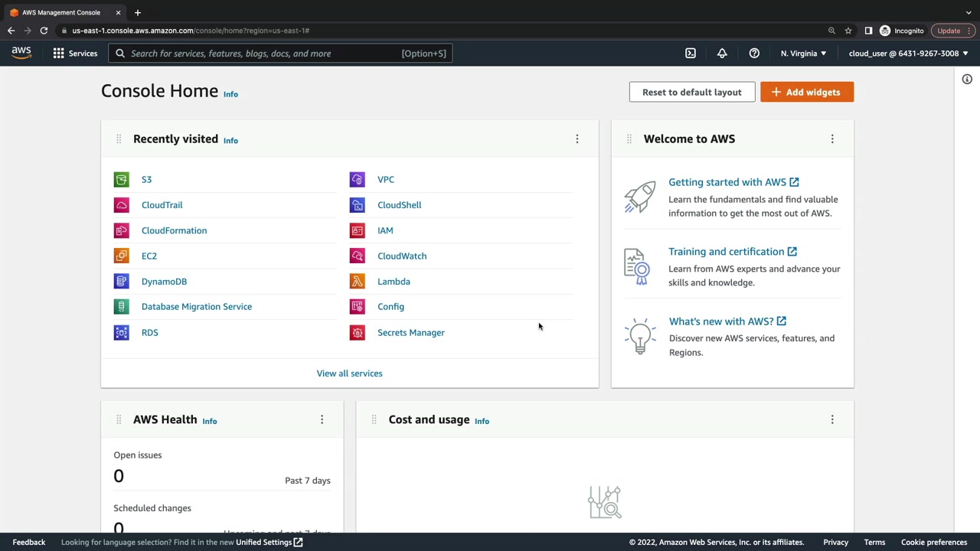Viewport: 980px width, 551px height.
Task: Launch the CloudShell service icon
Action: [357, 205]
